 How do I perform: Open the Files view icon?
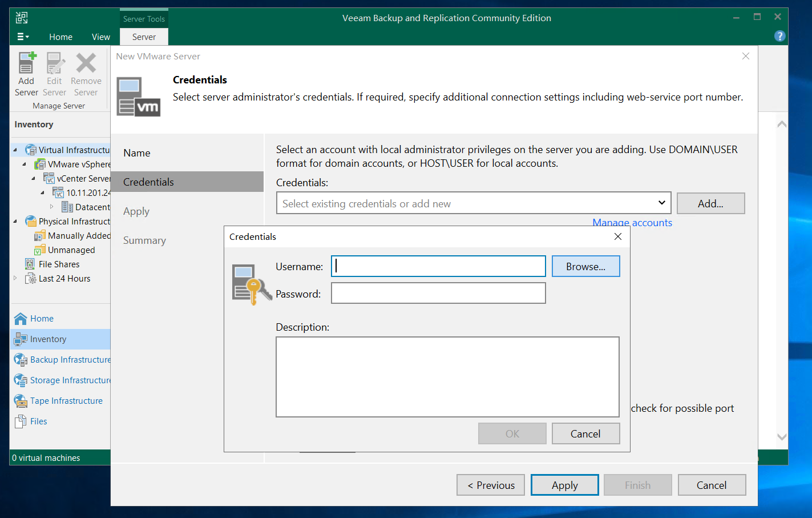[x=21, y=421]
